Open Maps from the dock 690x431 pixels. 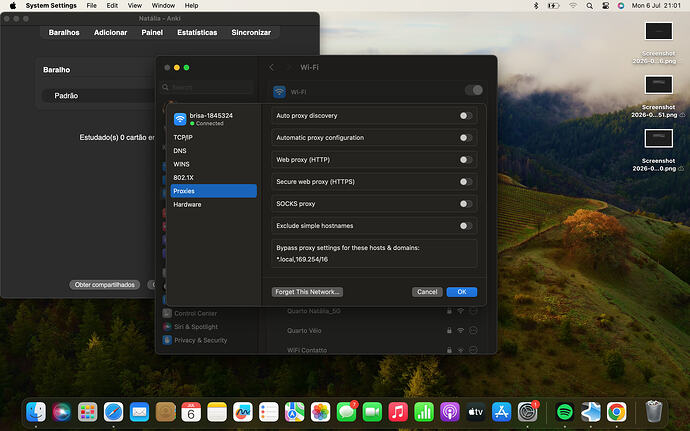294,412
